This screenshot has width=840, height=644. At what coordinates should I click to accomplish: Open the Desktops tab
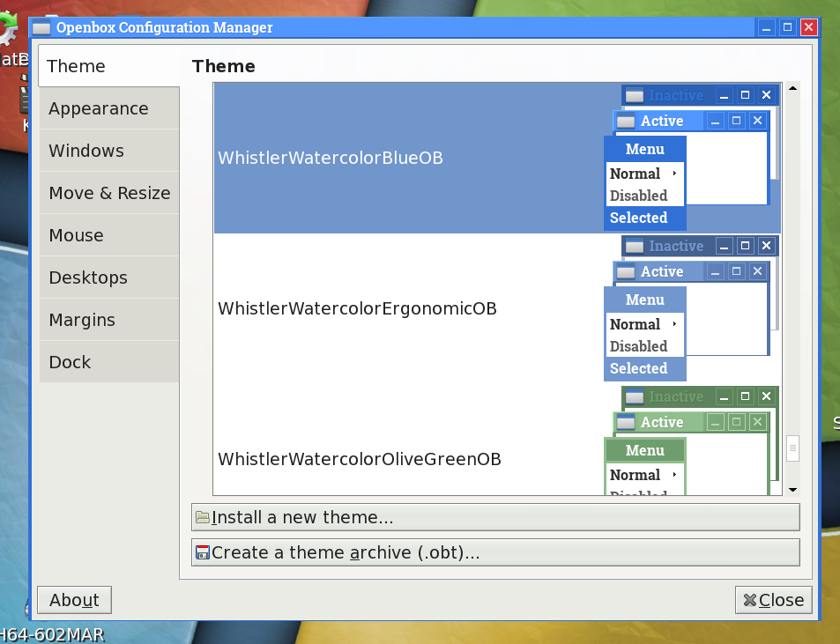click(88, 278)
